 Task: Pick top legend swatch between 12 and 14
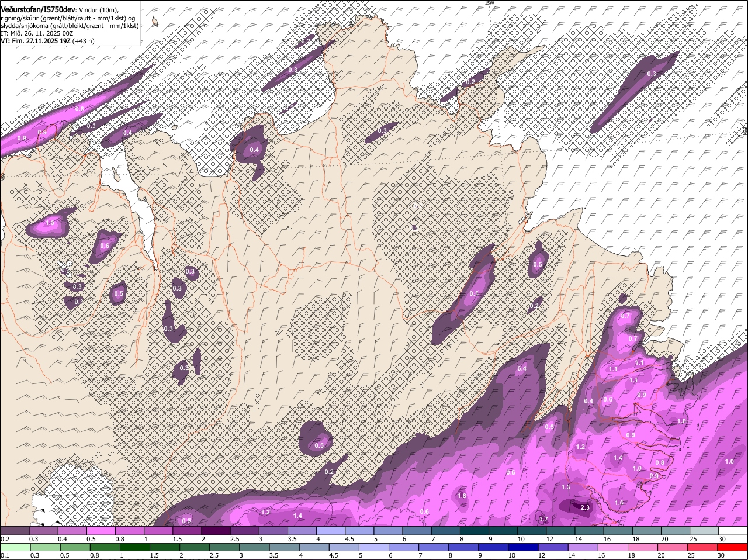561,530
